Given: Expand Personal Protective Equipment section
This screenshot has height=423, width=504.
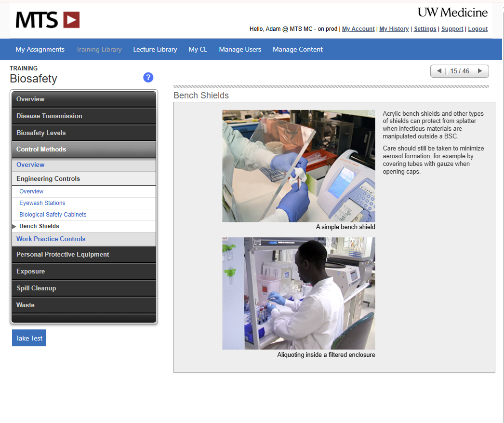Looking at the screenshot, I should [83, 254].
